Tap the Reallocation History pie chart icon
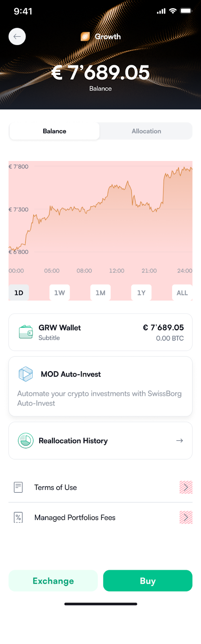201x644 pixels. pyautogui.click(x=26, y=440)
